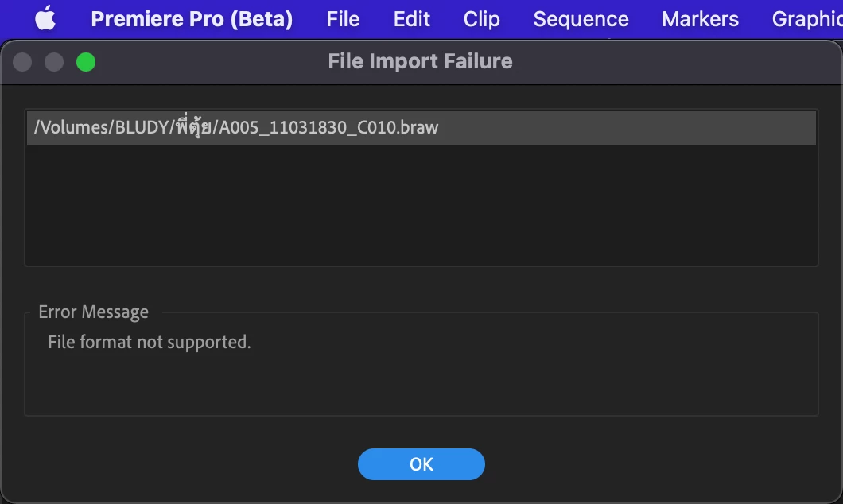The image size is (843, 504).
Task: Click the empty area of the failed files list
Action: click(421, 204)
